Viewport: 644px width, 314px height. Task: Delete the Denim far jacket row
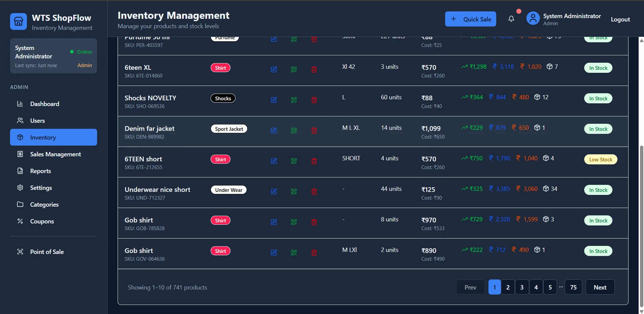click(314, 130)
